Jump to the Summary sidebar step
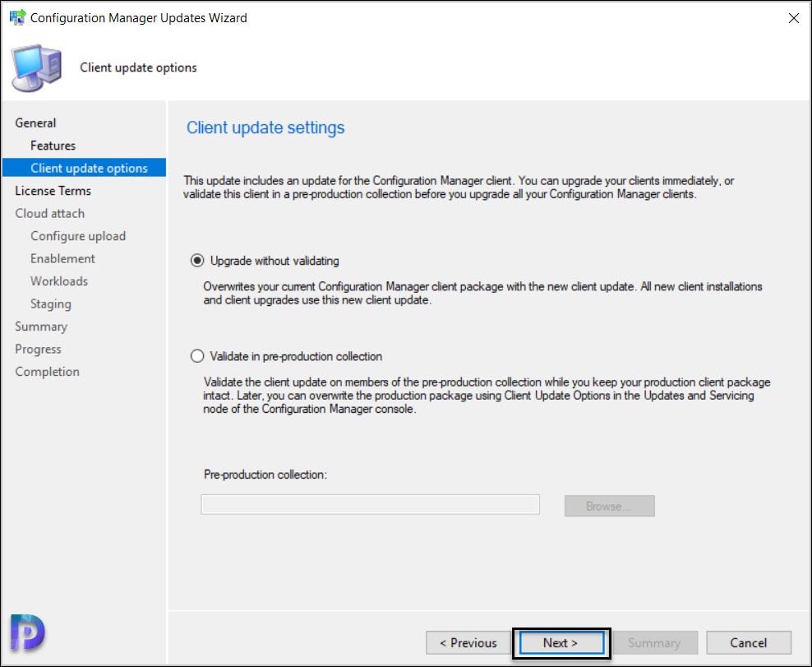The height and width of the screenshot is (667, 812). pos(41,327)
